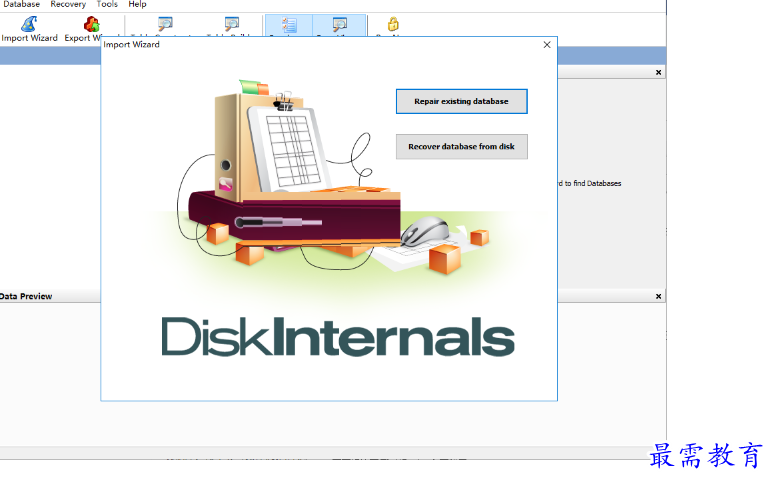Open the Help menu

pos(137,4)
